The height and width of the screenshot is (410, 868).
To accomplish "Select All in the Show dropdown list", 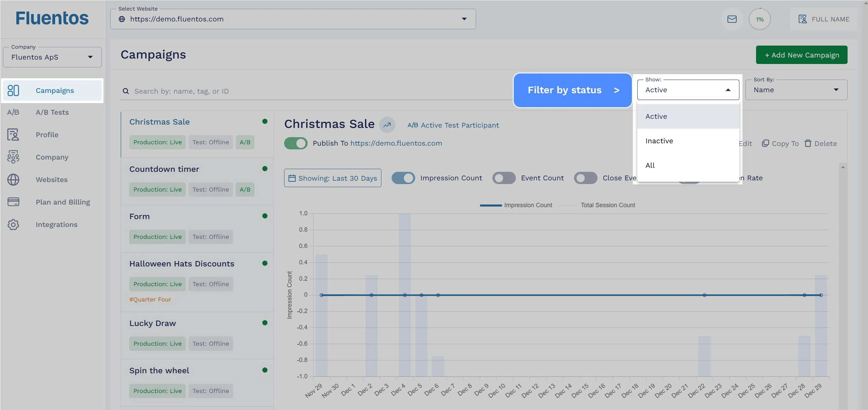I will click(x=688, y=165).
